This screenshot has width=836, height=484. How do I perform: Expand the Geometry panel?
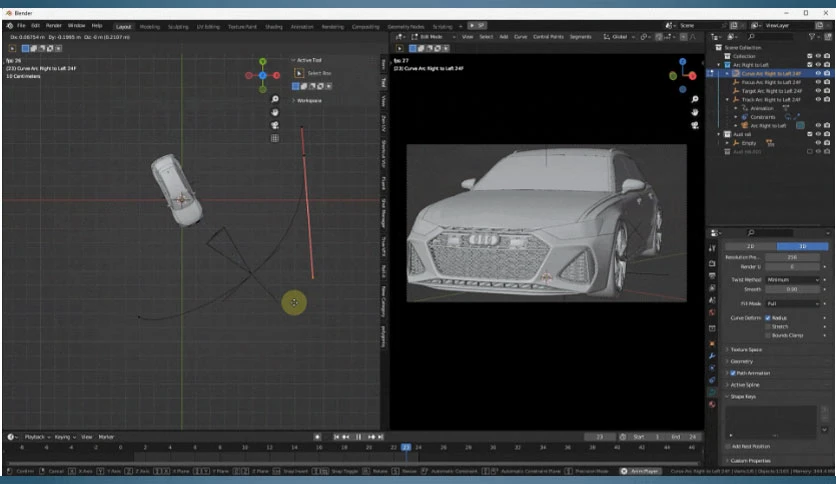pyautogui.click(x=741, y=361)
